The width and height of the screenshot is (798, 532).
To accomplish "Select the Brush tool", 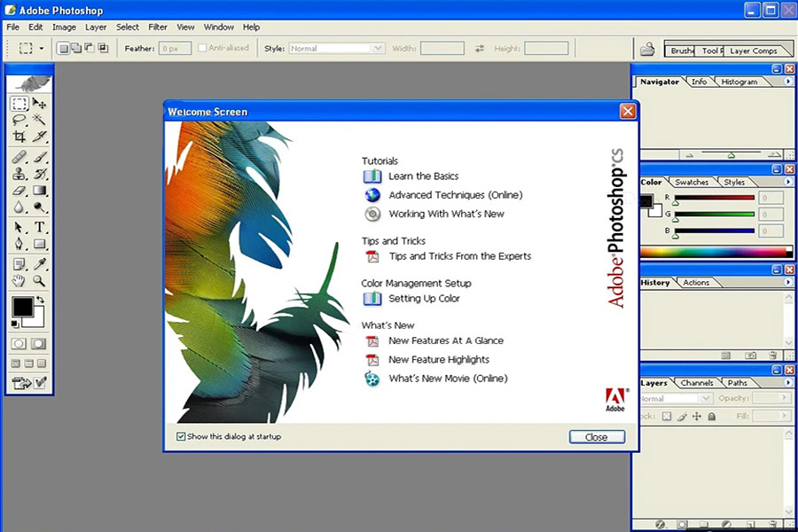I will (39, 157).
